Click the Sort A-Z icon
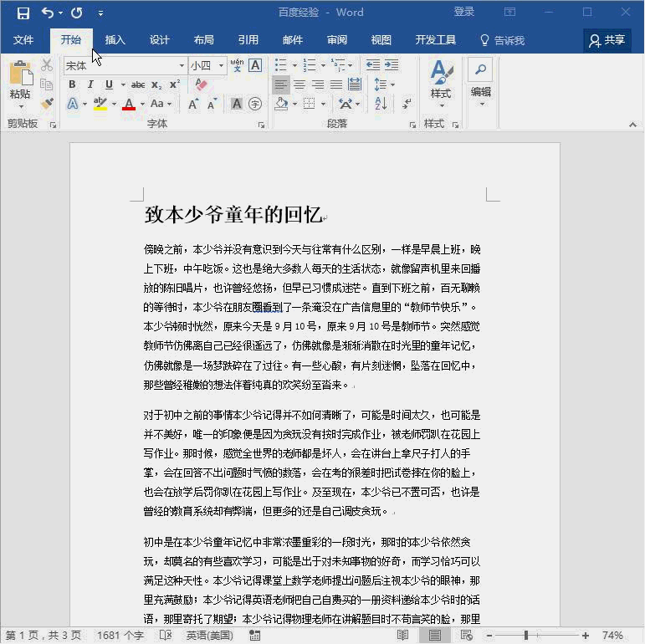The image size is (645, 644). [381, 104]
